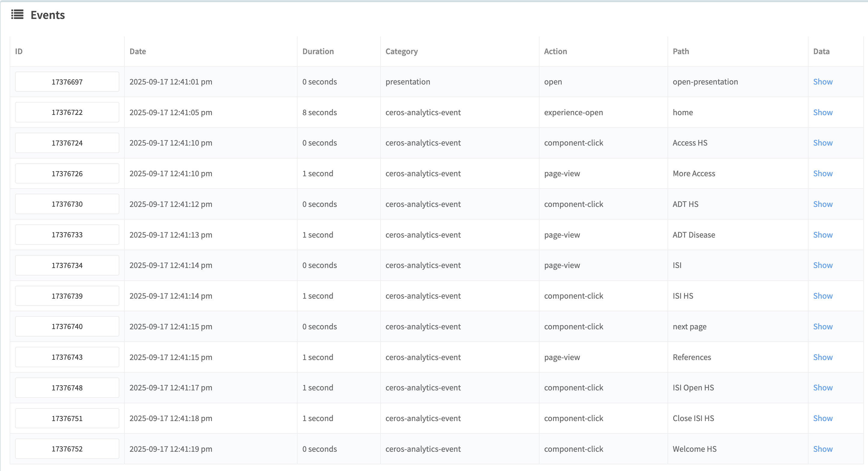Show data for Access HS click
Screen dimensions: 868x471
pos(823,143)
